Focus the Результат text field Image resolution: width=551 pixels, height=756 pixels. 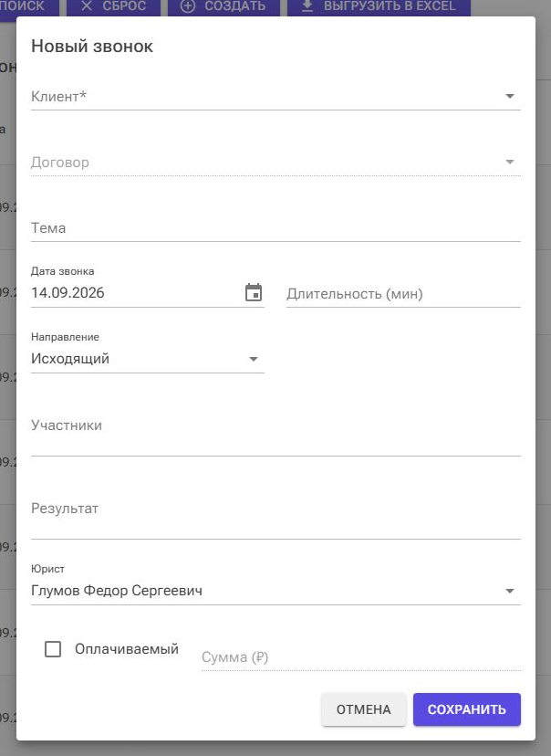[x=275, y=517]
